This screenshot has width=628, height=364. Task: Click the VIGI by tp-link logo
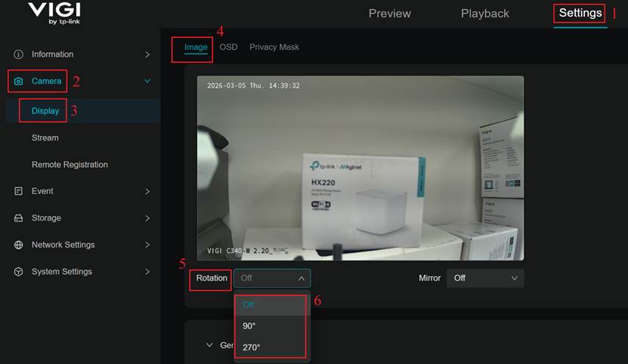[54, 13]
